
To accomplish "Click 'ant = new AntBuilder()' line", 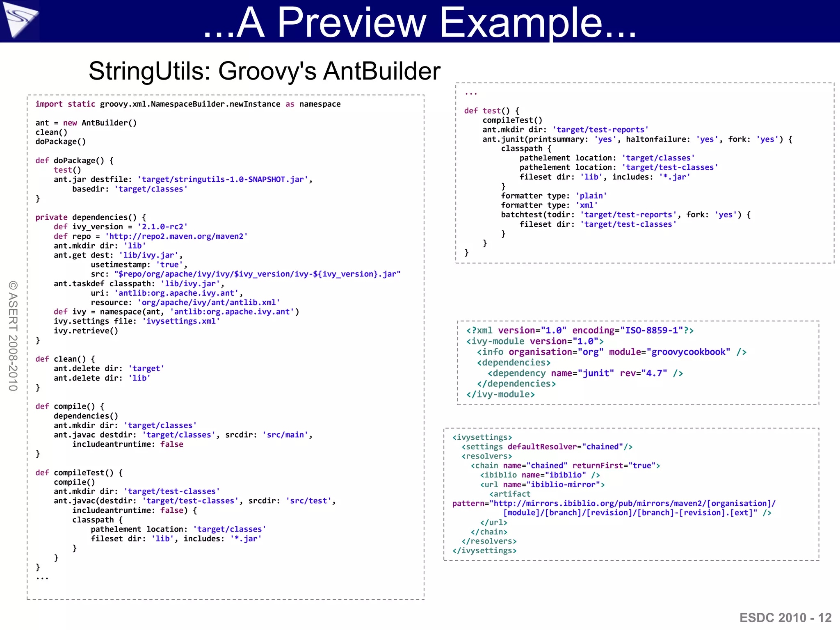I will (x=86, y=123).
